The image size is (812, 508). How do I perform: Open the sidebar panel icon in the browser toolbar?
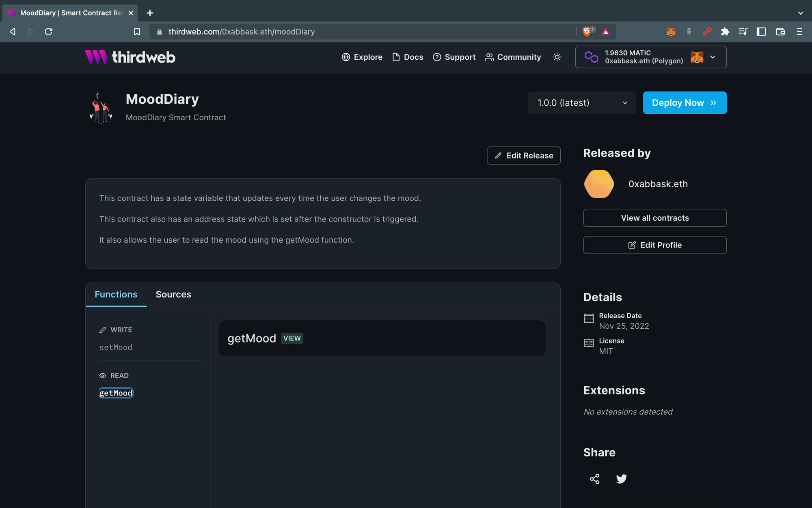click(761, 31)
